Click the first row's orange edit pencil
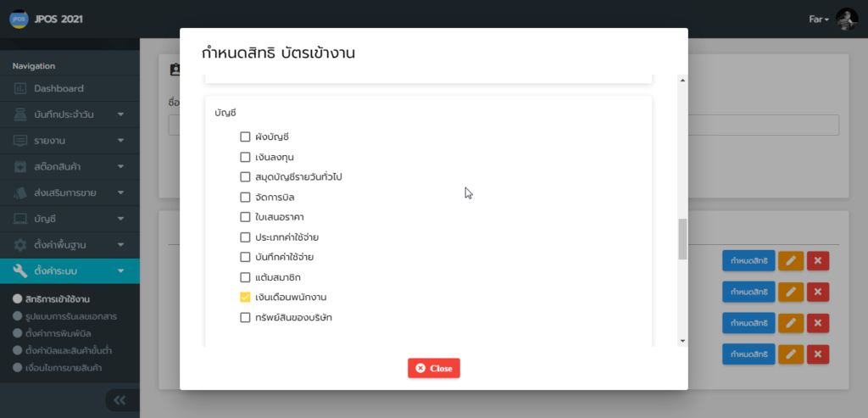This screenshot has height=418, width=868. pos(791,260)
